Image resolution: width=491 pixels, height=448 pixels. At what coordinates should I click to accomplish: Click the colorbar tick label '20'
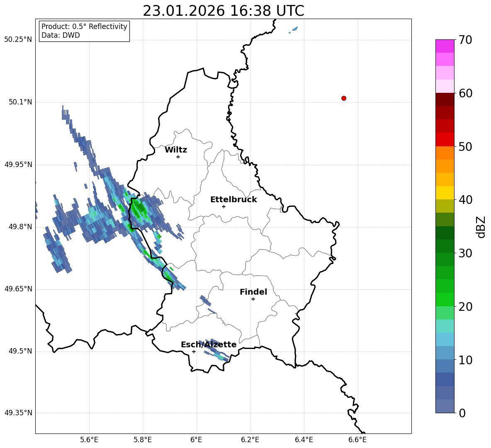coord(465,307)
